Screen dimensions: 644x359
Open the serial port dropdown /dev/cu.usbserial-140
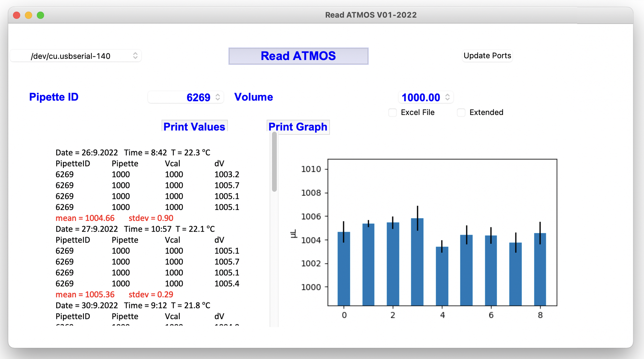[x=76, y=56]
